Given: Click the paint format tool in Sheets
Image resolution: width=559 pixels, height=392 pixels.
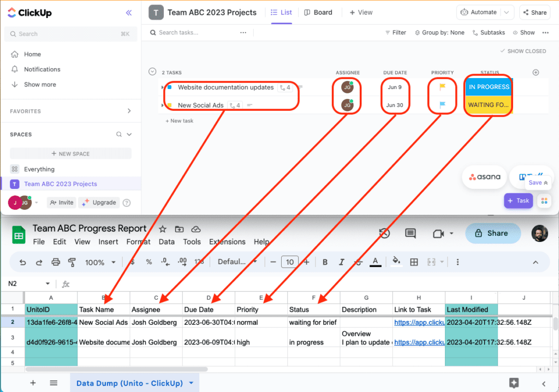Looking at the screenshot, I should tap(72, 262).
